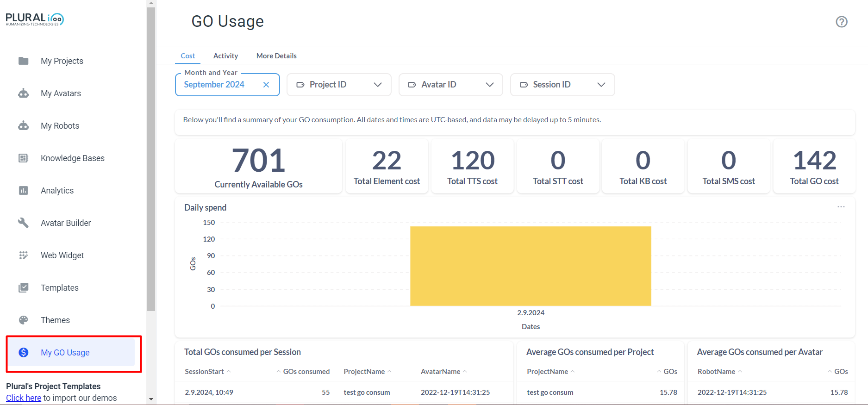Sort by AvatarName column

(444, 372)
